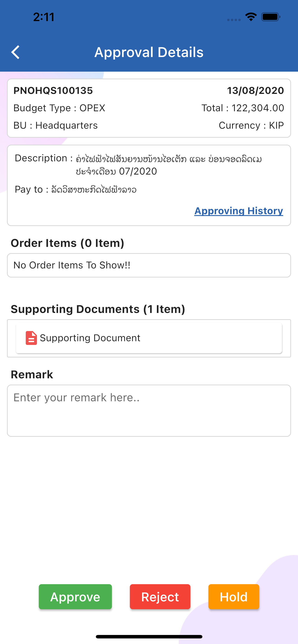Tap the home indicator bar

149,637
